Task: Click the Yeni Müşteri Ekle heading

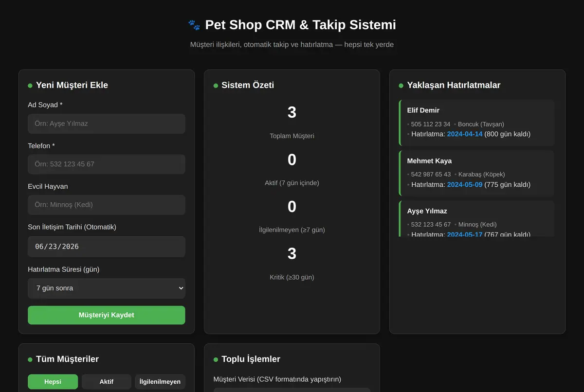Action: tap(72, 85)
